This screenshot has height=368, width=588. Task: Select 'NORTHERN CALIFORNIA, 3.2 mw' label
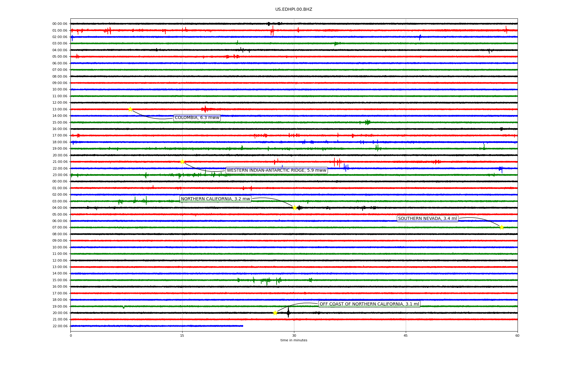click(x=215, y=199)
